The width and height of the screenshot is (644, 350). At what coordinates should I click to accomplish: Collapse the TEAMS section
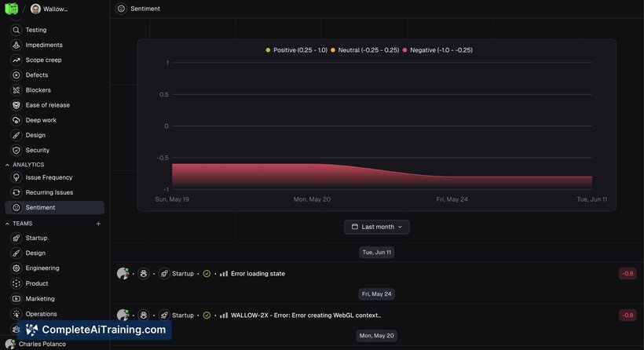[19, 224]
